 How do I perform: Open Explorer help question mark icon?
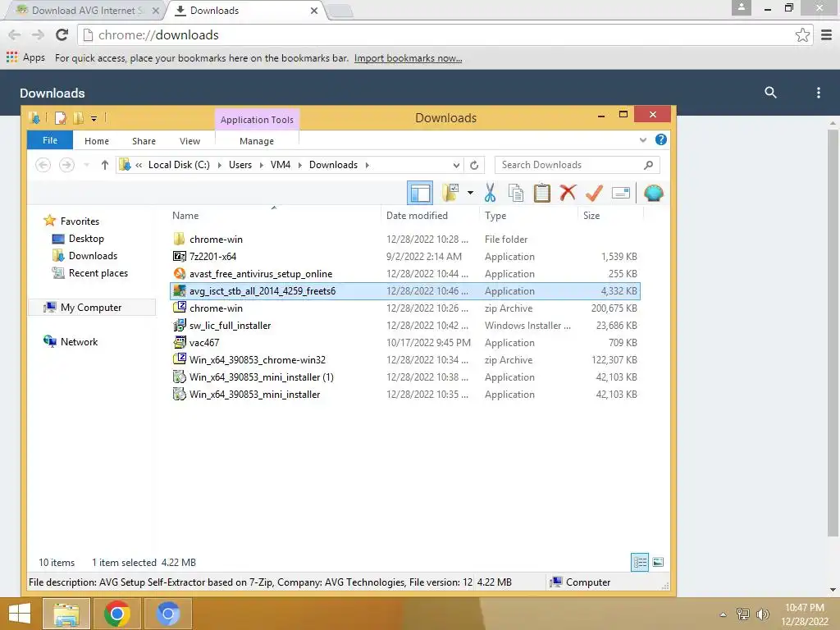(x=661, y=139)
